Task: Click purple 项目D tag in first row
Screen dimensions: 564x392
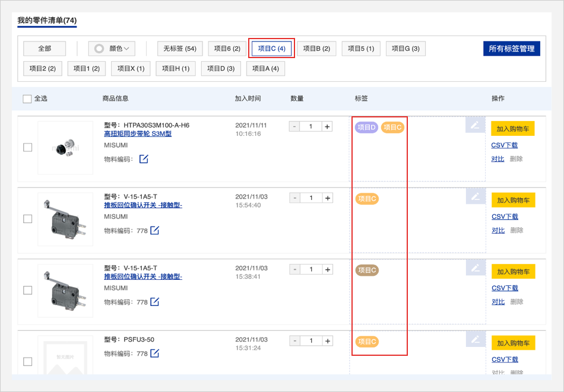Action: point(366,128)
